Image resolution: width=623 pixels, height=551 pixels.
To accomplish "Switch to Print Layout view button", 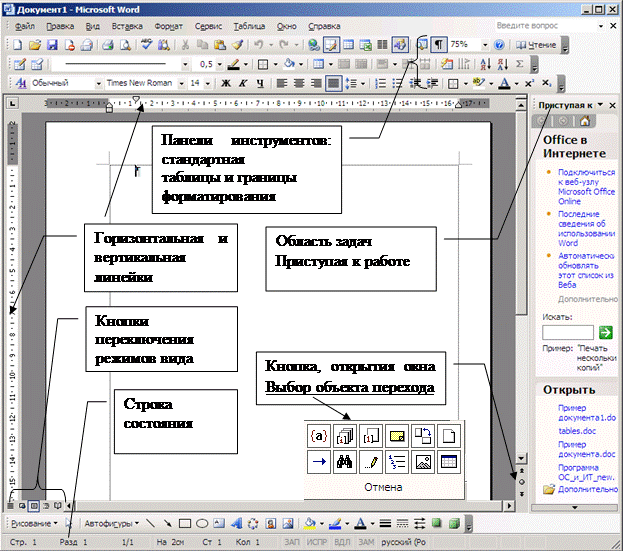I will click(x=34, y=506).
